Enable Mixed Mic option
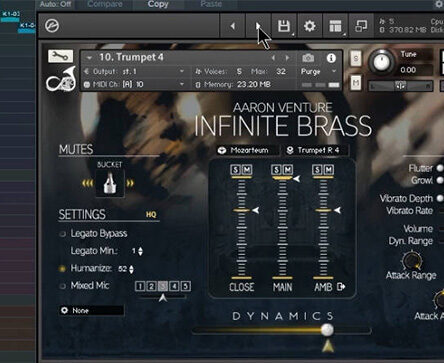 pyautogui.click(x=62, y=286)
